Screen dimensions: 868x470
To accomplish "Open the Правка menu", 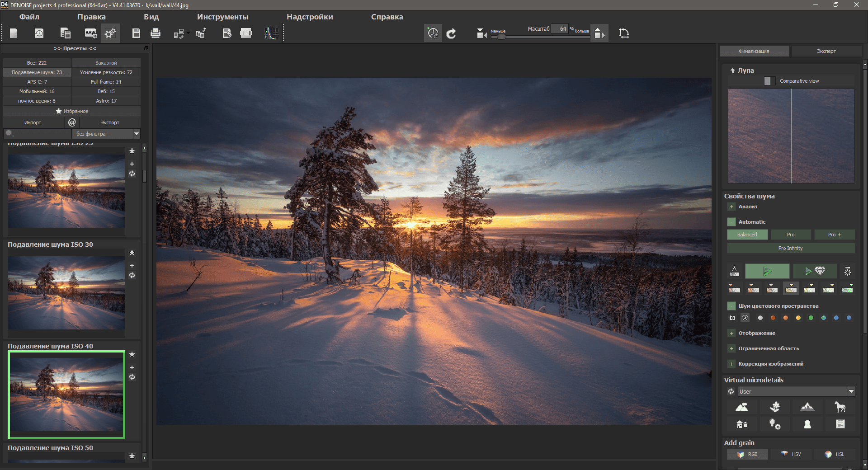I will click(x=91, y=17).
